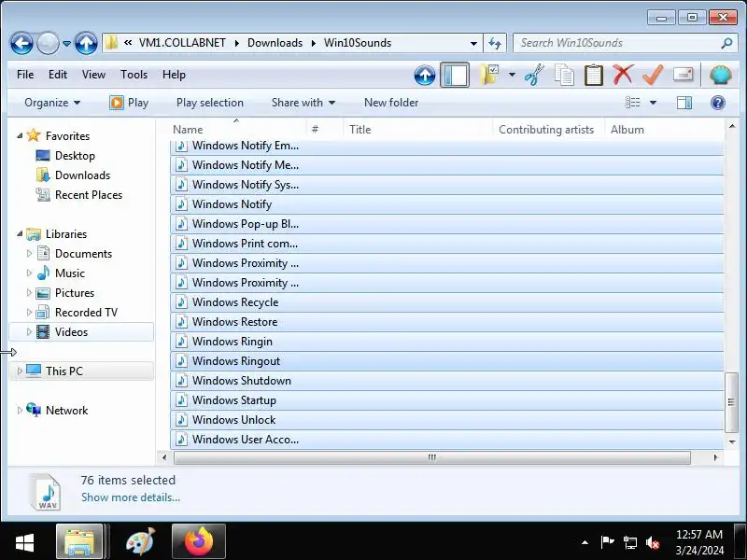
Task: Click the Paste clipboard icon
Action: [594, 75]
